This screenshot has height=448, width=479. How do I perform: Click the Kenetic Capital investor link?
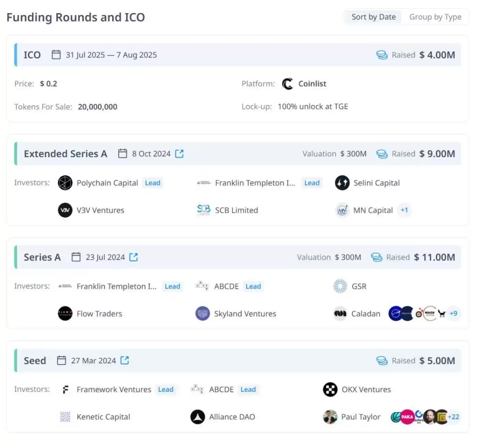click(x=103, y=417)
